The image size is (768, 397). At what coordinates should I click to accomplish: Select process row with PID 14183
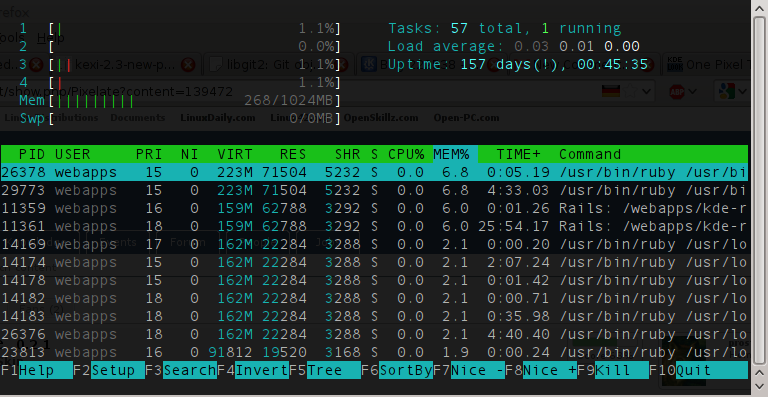(x=375, y=316)
